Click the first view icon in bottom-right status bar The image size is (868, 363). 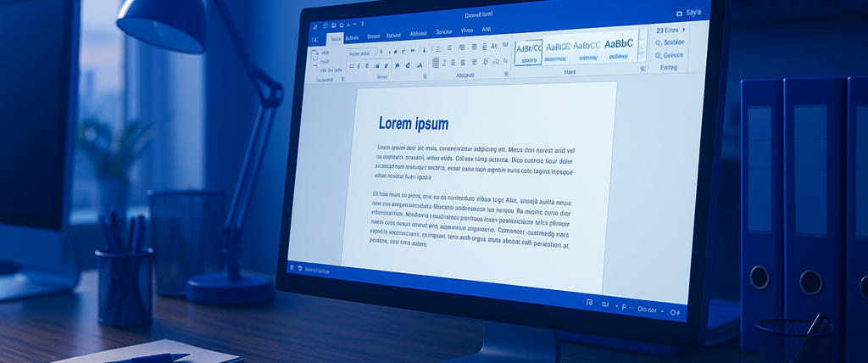click(591, 303)
